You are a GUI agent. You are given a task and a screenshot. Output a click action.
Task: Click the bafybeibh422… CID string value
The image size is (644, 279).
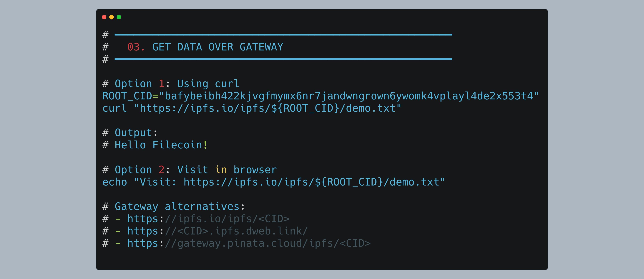(349, 96)
